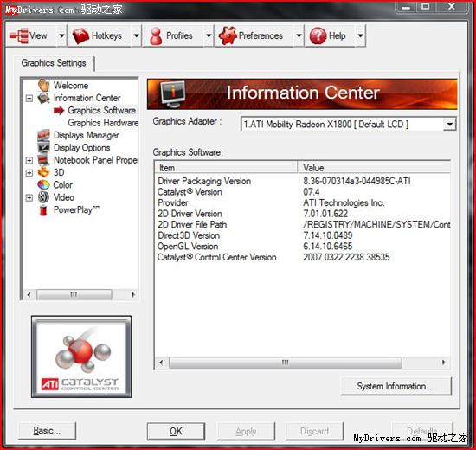Click the View toolbar icon
The width and height of the screenshot is (476, 450).
point(18,35)
